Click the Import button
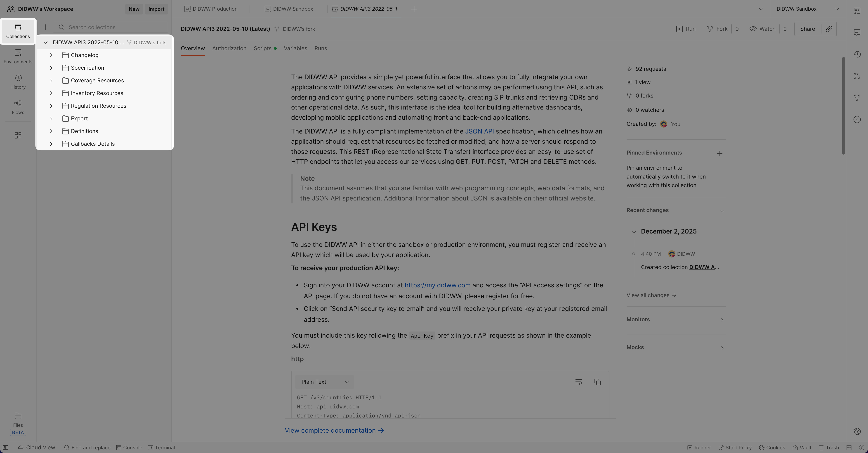This screenshot has height=453, width=868. [156, 9]
